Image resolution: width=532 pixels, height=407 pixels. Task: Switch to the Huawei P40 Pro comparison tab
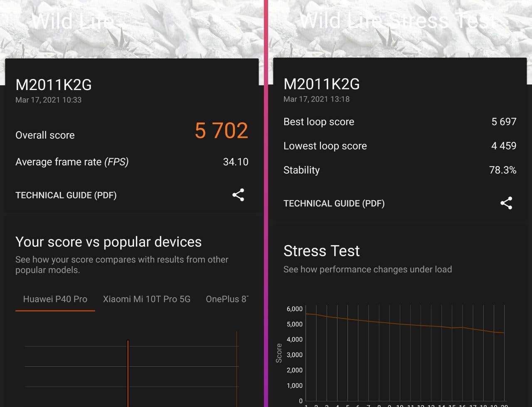pyautogui.click(x=55, y=299)
